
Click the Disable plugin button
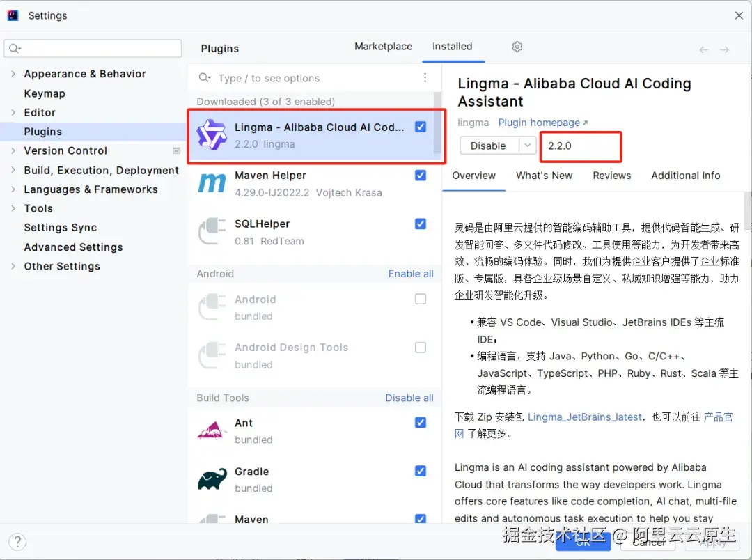488,146
